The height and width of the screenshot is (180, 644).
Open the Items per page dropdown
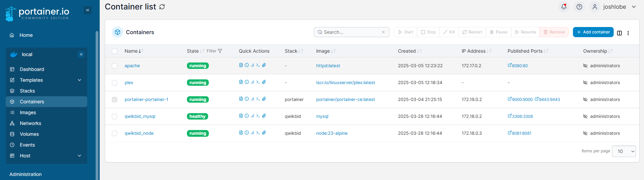(624, 151)
